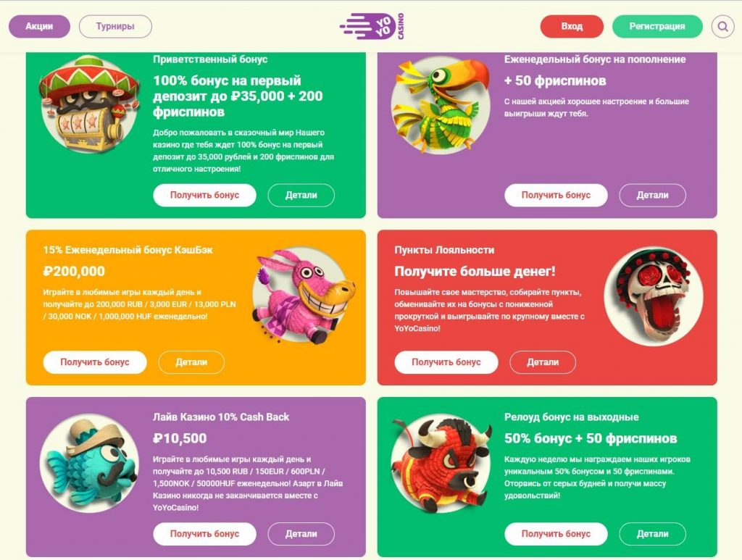Viewport: 742px width, 560px height.
Task: Click the blue fish with hat image
Action: coord(89,463)
